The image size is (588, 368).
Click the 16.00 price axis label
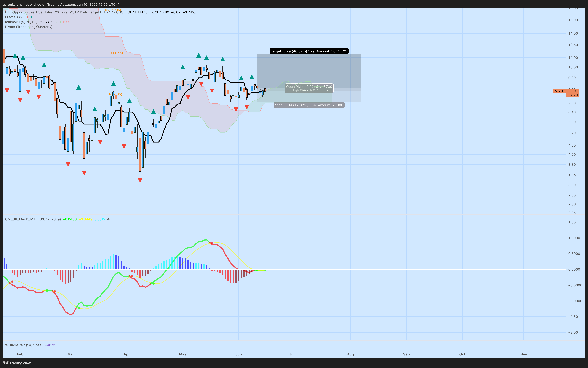click(573, 20)
